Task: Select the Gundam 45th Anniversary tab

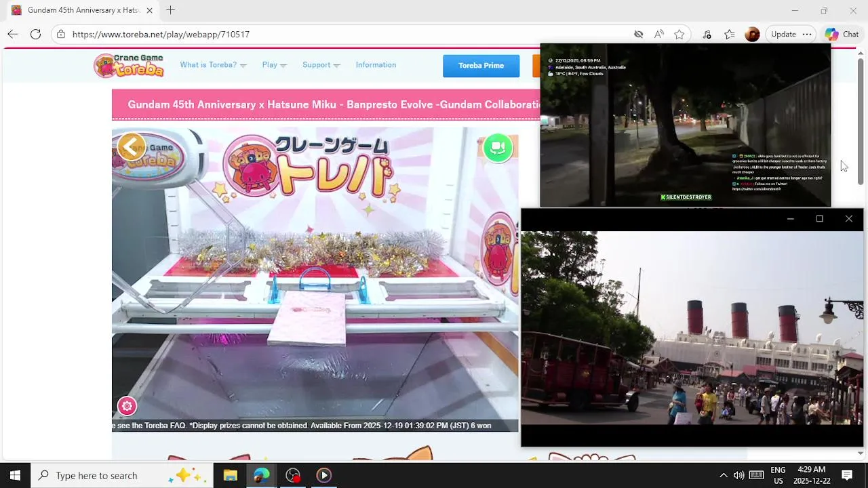Action: (x=81, y=10)
